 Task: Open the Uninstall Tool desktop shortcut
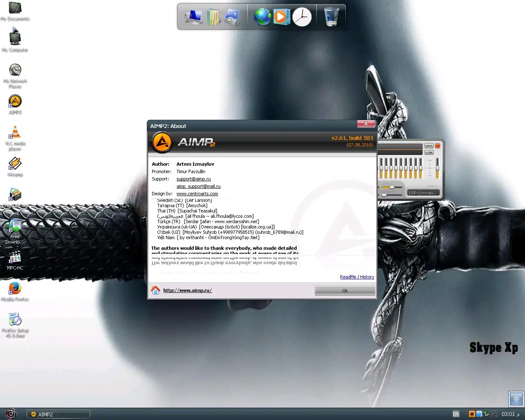15,198
